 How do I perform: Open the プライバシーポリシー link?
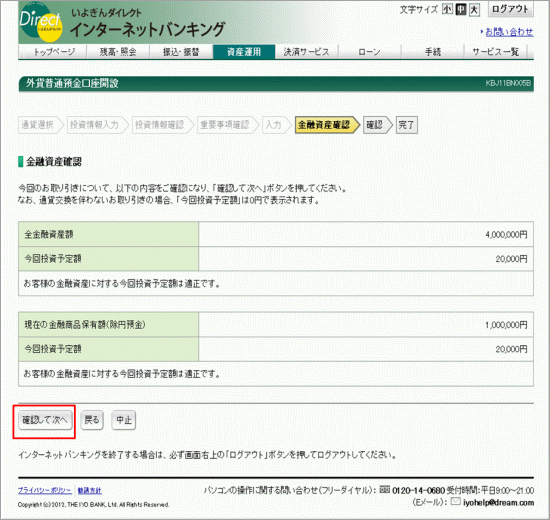pos(45,491)
